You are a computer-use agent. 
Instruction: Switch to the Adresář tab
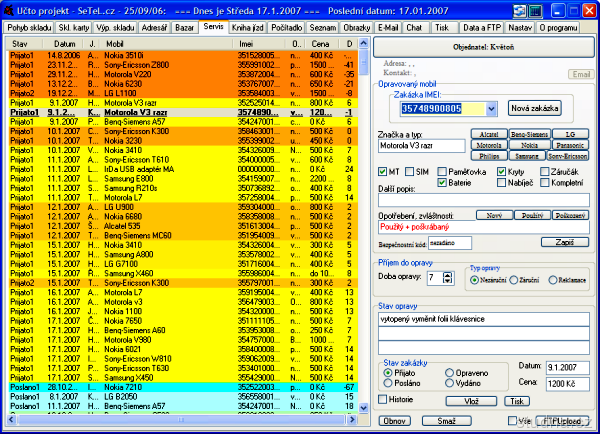point(155,27)
